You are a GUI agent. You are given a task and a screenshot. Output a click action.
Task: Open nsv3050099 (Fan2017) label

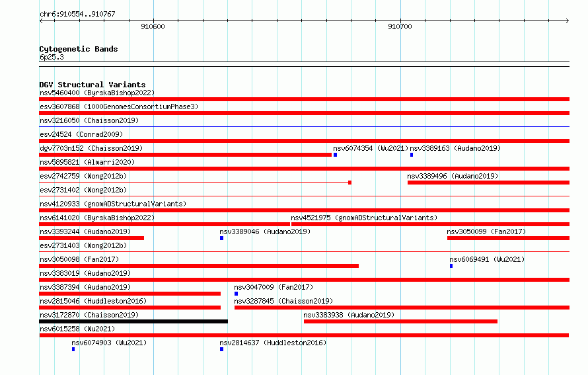pyautogui.click(x=486, y=231)
